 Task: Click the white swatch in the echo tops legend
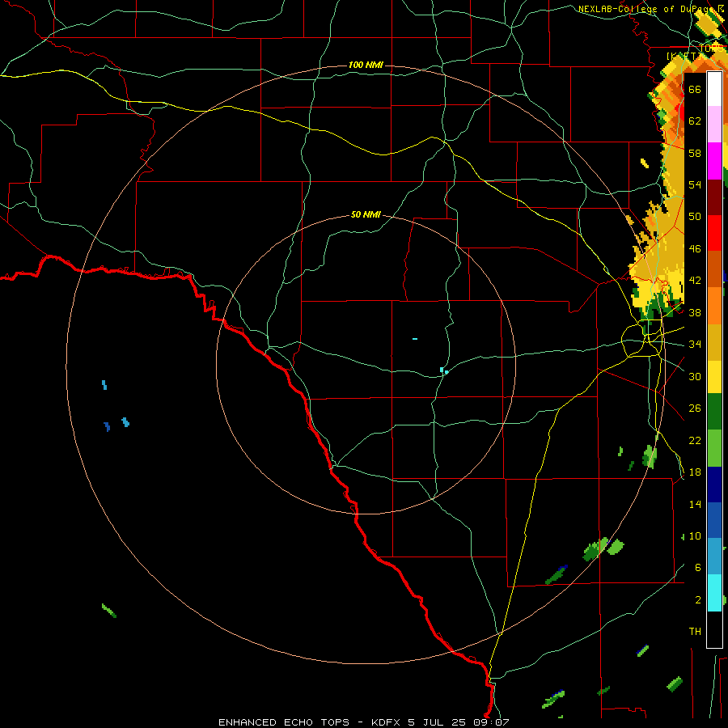click(714, 89)
